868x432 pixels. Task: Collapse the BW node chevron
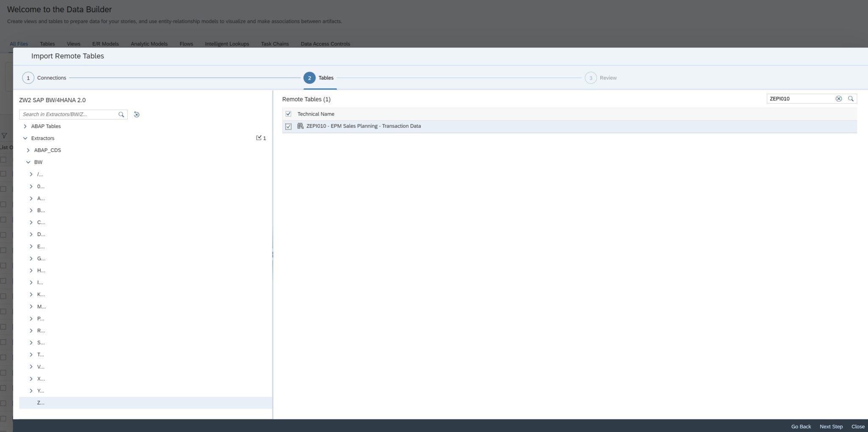pyautogui.click(x=28, y=162)
